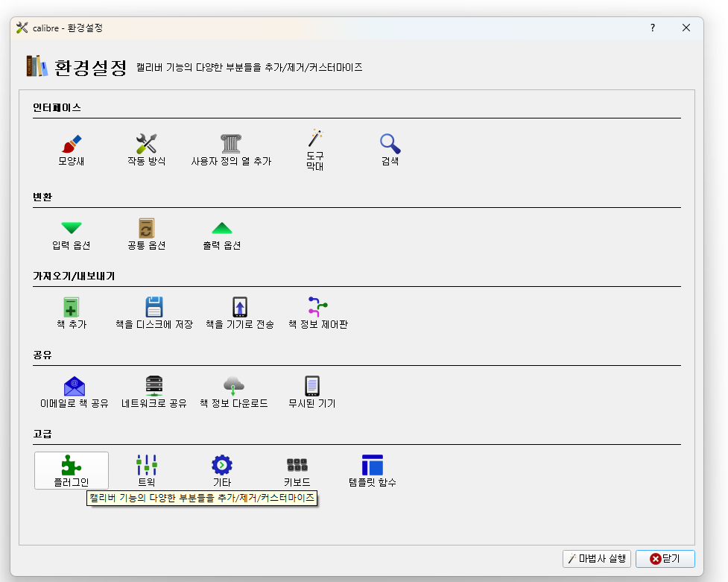Select 입력 옵션 under 변환
Screen dimensions: 728x582
coord(72,233)
